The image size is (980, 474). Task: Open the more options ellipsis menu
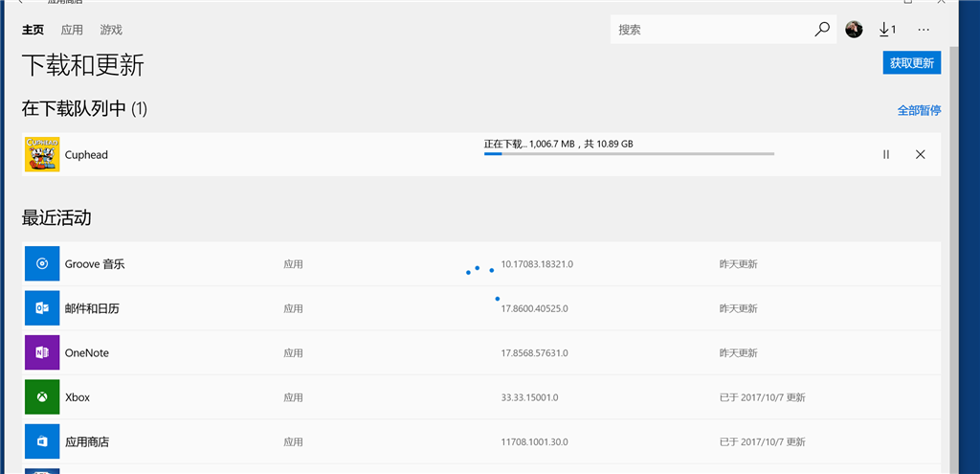[924, 30]
